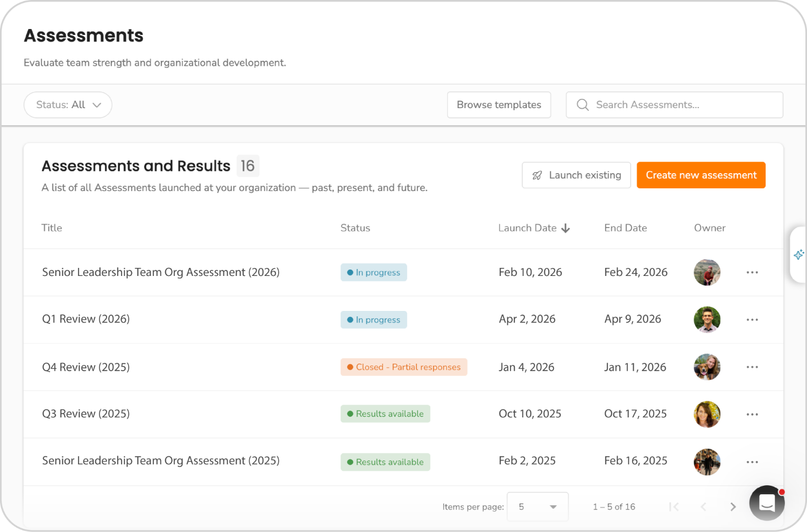Click the Results available badge for Q3 Review
This screenshot has height=532, width=807.
tap(385, 414)
